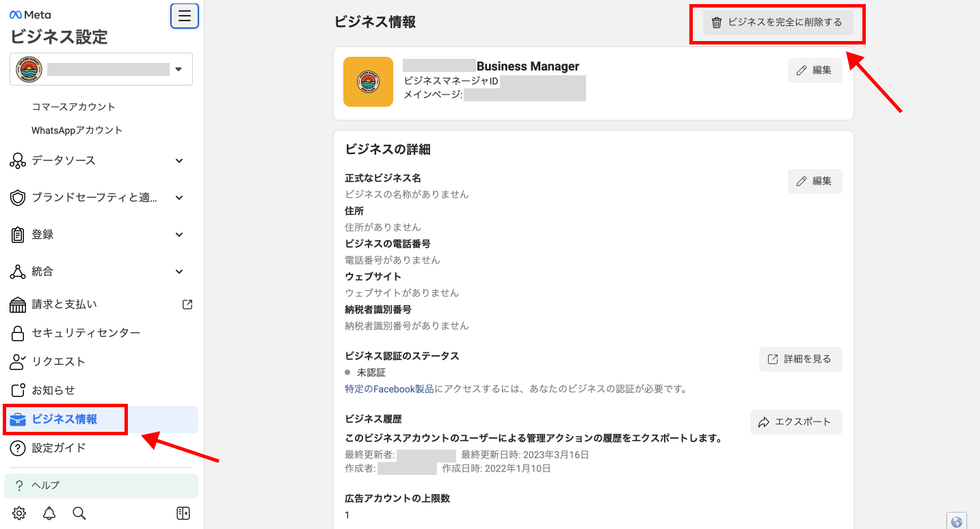
Task: Click the notifications bell icon
Action: tap(49, 513)
